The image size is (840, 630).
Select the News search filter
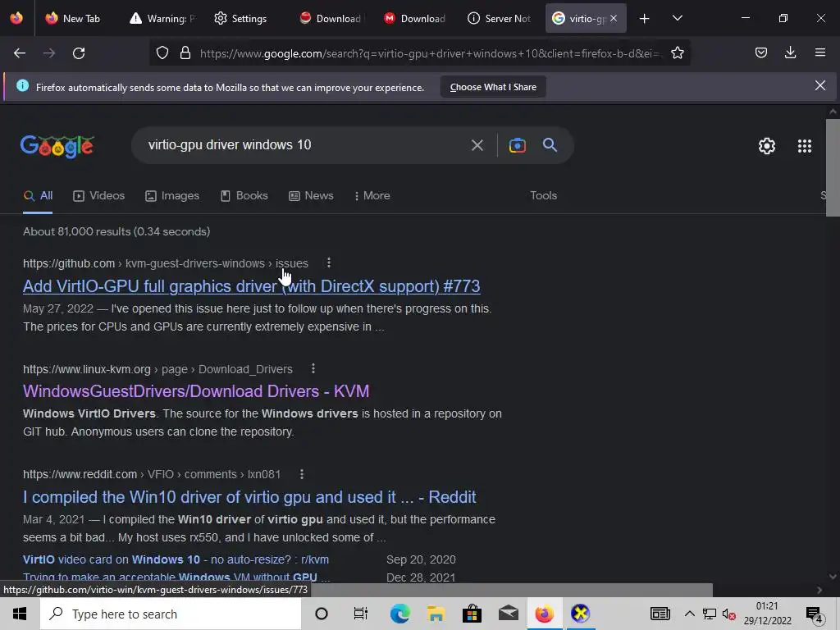pyautogui.click(x=311, y=195)
